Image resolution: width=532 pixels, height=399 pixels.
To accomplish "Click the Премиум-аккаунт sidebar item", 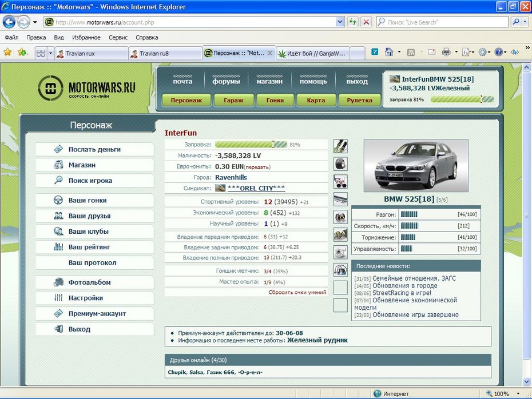I will pos(94,314).
